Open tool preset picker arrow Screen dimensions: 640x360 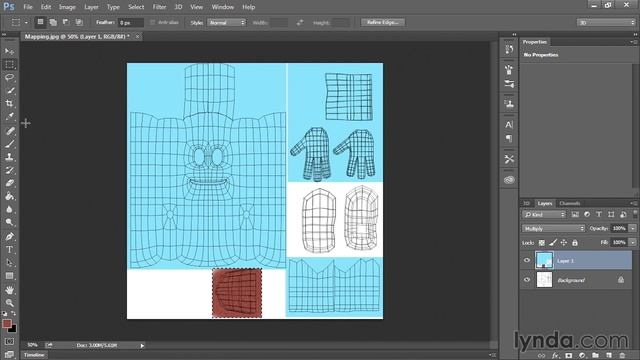pyautogui.click(x=26, y=23)
